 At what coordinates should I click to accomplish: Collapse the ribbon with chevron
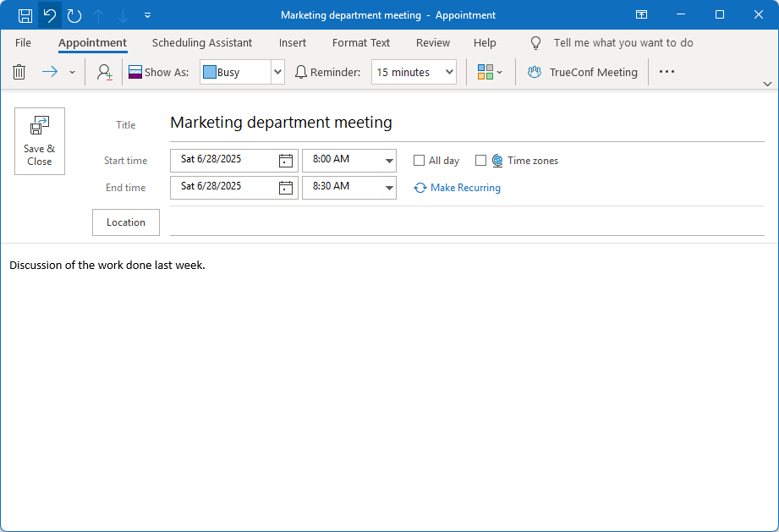[x=767, y=84]
